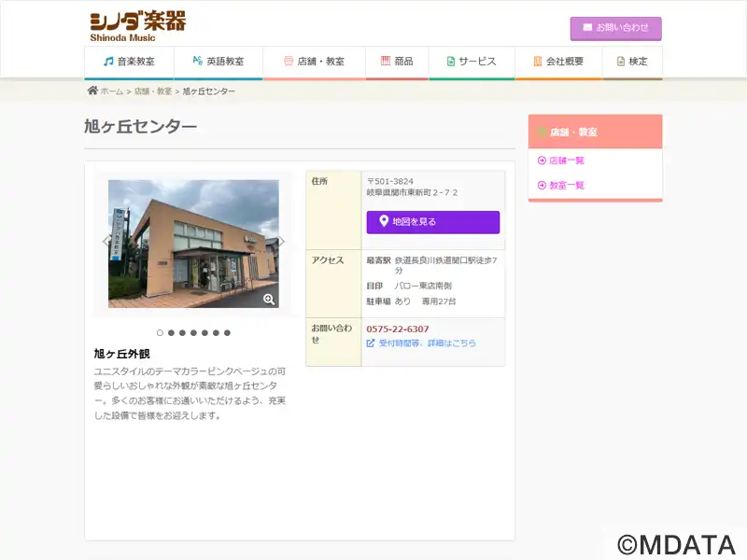This screenshot has height=560, width=747.
Task: Open the 検定 menu item
Action: [x=632, y=62]
